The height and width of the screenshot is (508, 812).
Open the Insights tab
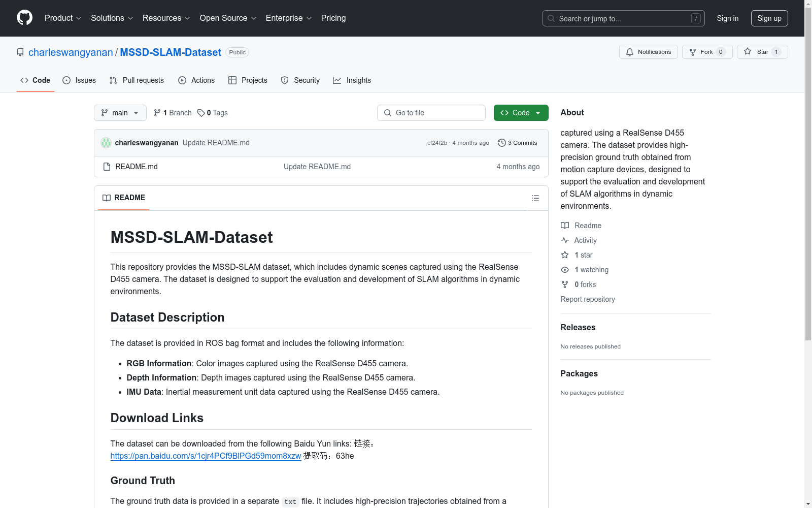pos(352,80)
